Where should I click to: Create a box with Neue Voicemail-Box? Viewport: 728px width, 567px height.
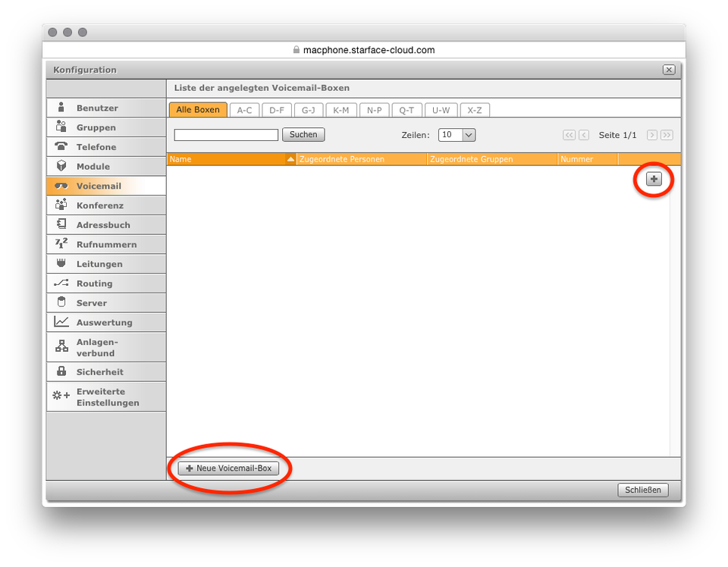coord(227,468)
